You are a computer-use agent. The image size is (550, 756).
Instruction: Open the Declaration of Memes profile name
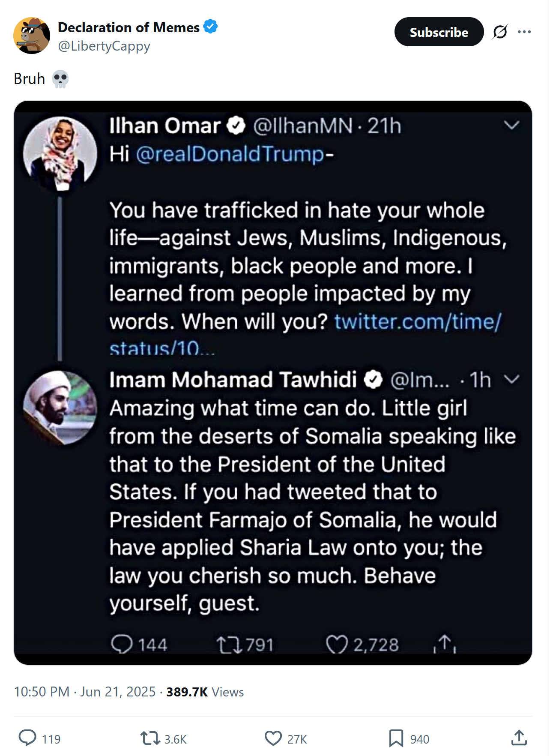coord(129,27)
